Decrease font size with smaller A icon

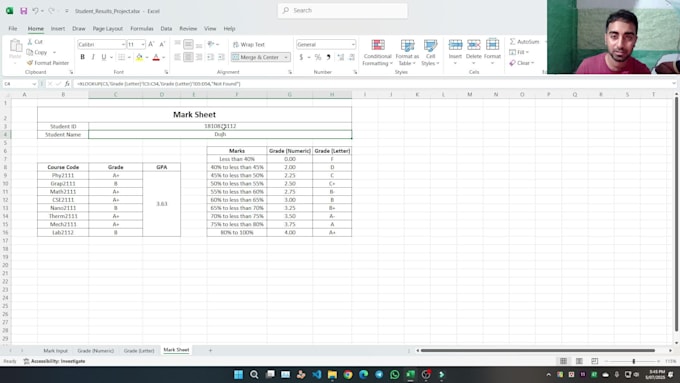coord(162,44)
